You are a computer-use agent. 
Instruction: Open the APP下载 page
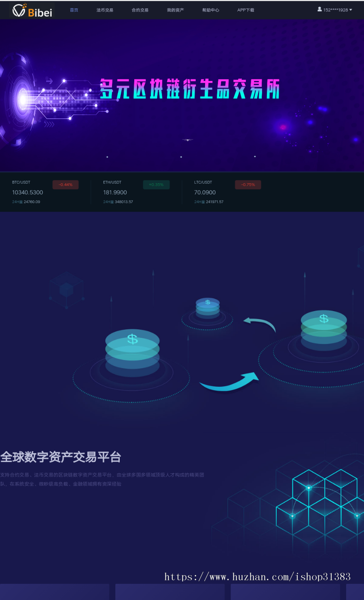tap(245, 10)
